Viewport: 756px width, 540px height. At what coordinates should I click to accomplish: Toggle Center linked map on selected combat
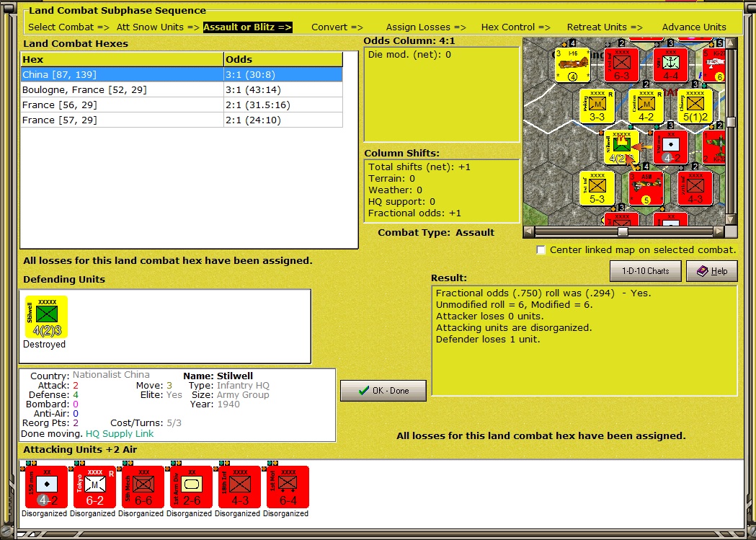[541, 249]
